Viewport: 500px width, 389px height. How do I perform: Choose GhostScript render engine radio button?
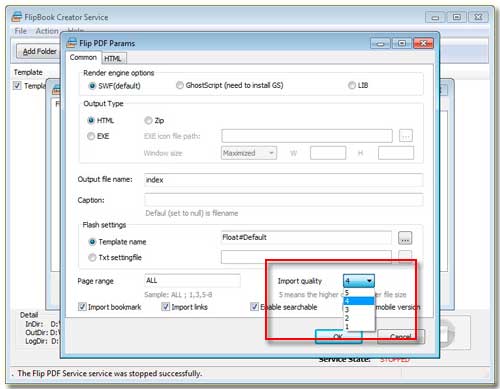coord(180,85)
